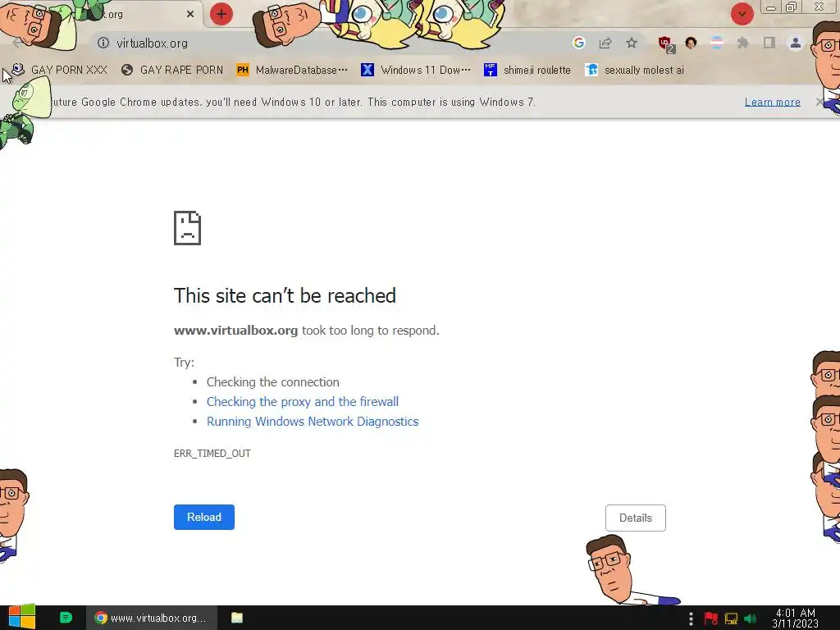Screen dimensions: 840x630
Task: Open the green chat app taskbar icon
Action: tap(66, 618)
